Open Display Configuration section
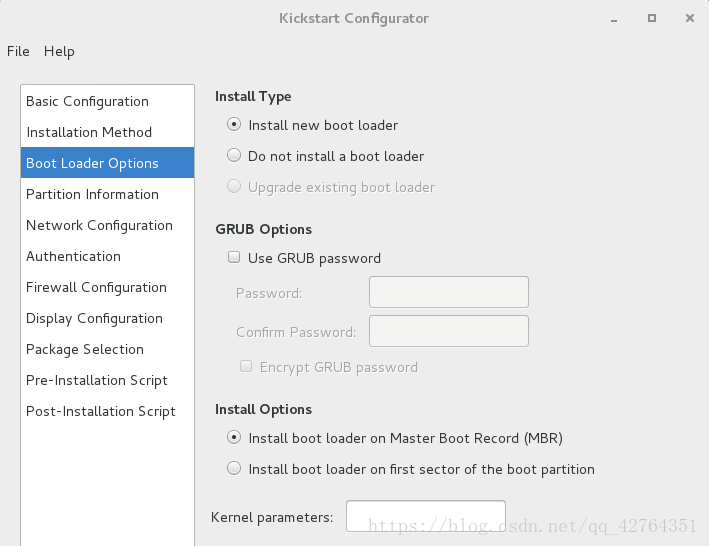709x546 pixels. click(107, 318)
